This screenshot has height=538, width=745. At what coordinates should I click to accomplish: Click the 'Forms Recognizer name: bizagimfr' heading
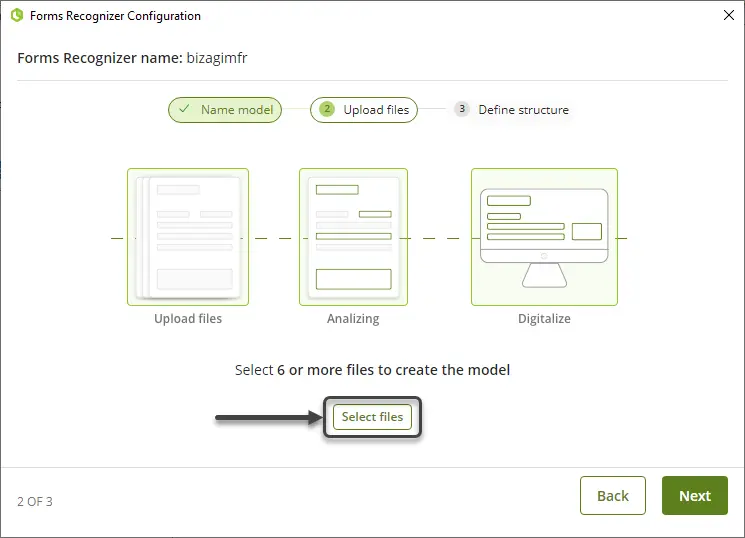(132, 58)
